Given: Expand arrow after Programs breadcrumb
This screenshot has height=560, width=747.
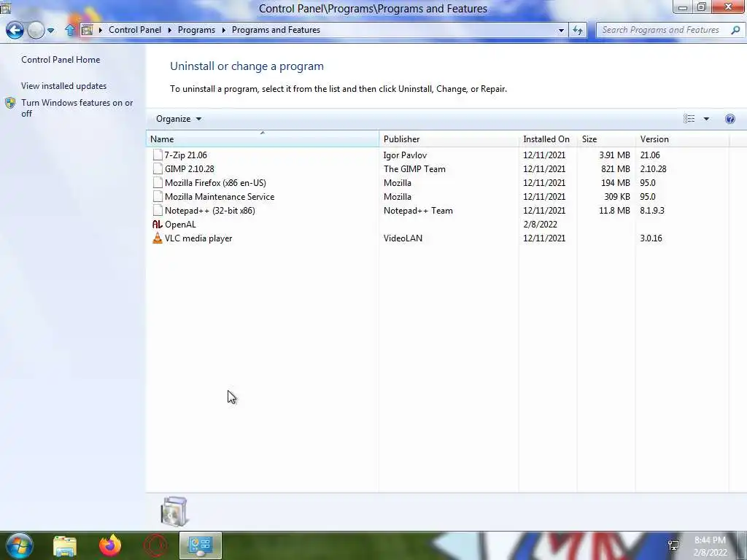Looking at the screenshot, I should coord(223,30).
